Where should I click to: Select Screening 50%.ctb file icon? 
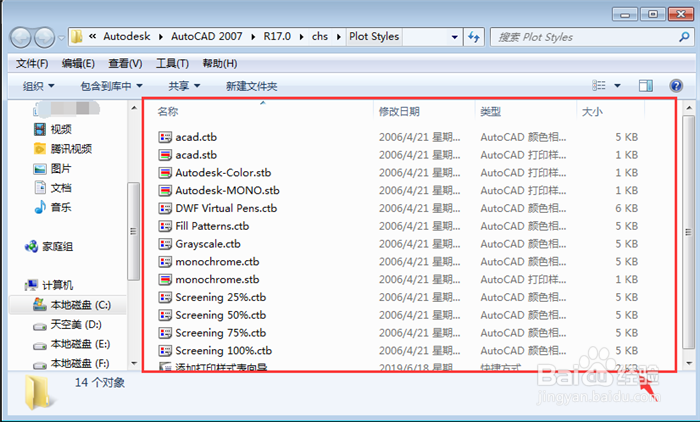click(x=165, y=315)
